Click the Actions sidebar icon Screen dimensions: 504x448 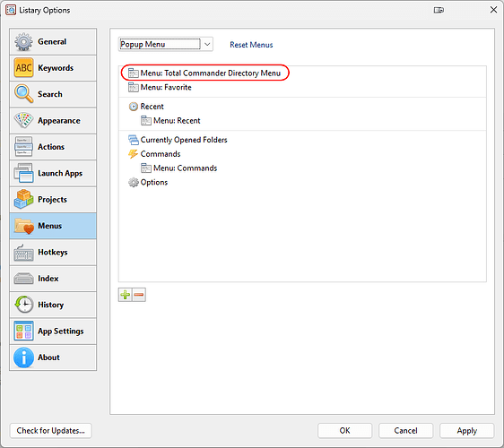pyautogui.click(x=23, y=147)
